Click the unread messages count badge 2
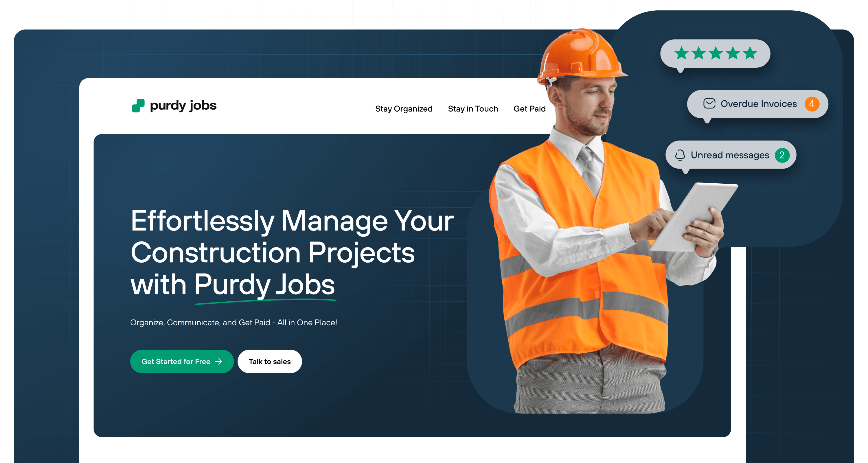868x463 pixels. click(782, 155)
